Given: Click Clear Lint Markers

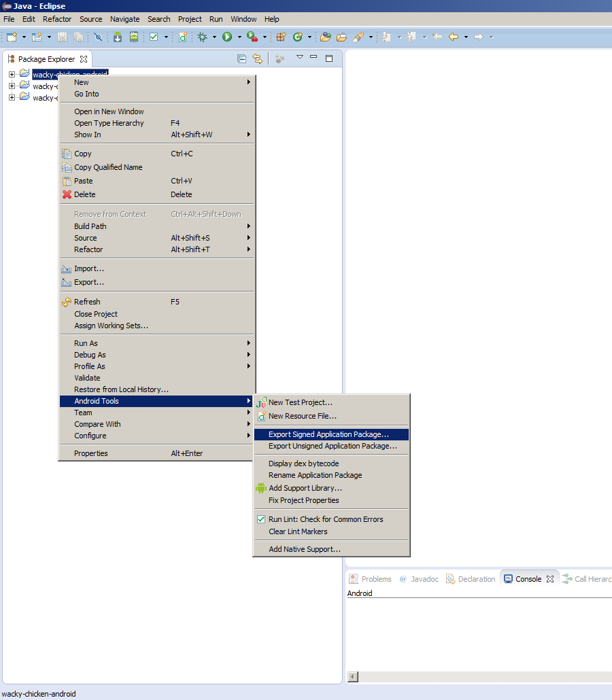Looking at the screenshot, I should click(x=331, y=531).
